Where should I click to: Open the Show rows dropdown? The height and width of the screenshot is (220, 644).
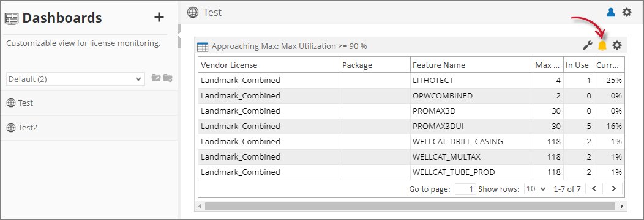pos(536,189)
